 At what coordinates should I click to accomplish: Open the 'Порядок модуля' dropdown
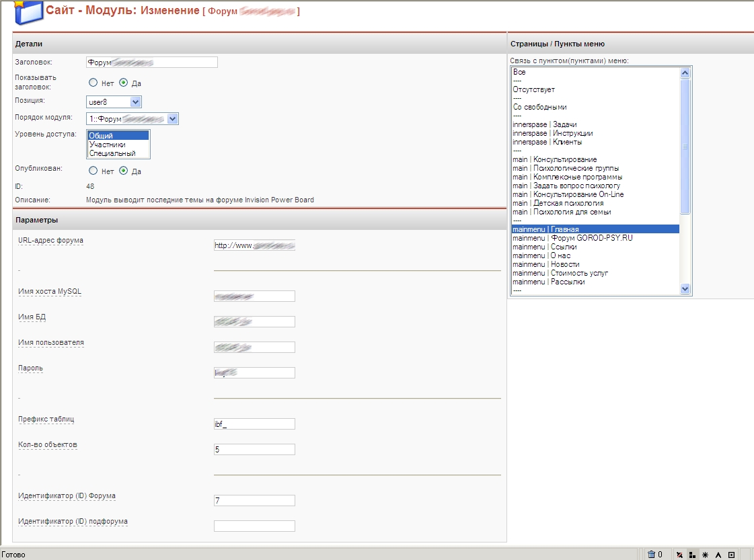coord(172,119)
